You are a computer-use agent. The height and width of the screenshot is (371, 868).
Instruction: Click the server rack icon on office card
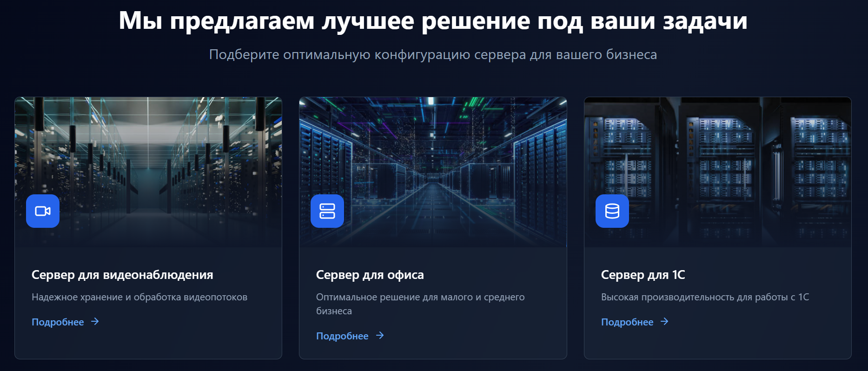(327, 211)
